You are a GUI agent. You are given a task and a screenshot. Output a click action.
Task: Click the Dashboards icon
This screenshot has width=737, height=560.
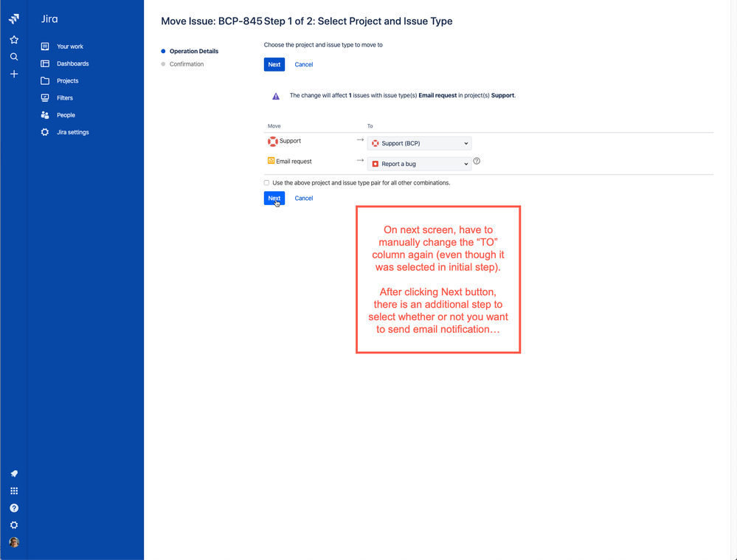[45, 63]
